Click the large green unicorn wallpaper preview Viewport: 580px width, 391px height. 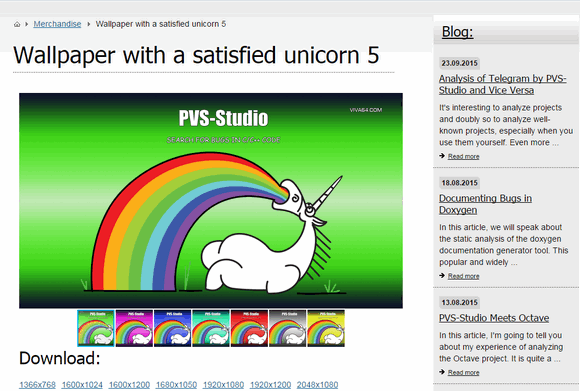pyautogui.click(x=211, y=200)
